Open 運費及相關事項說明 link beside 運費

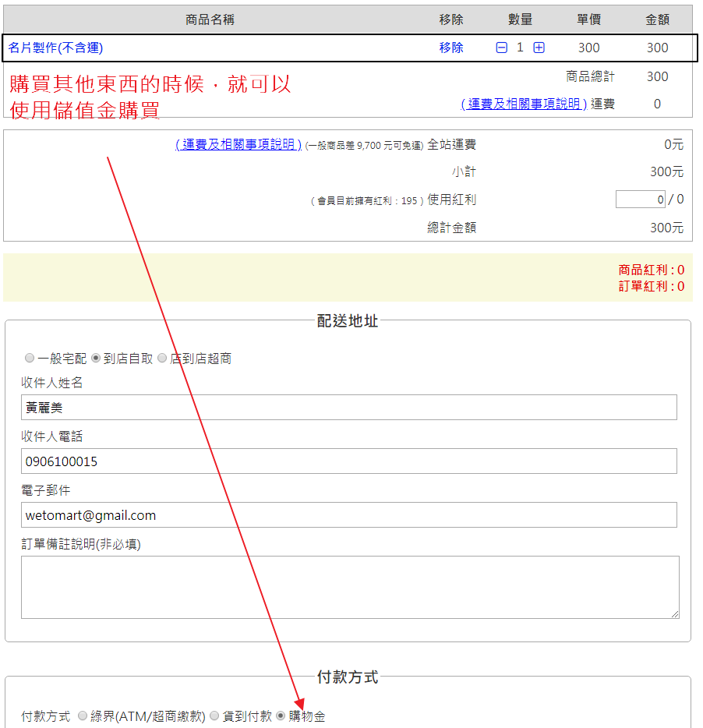(x=524, y=104)
